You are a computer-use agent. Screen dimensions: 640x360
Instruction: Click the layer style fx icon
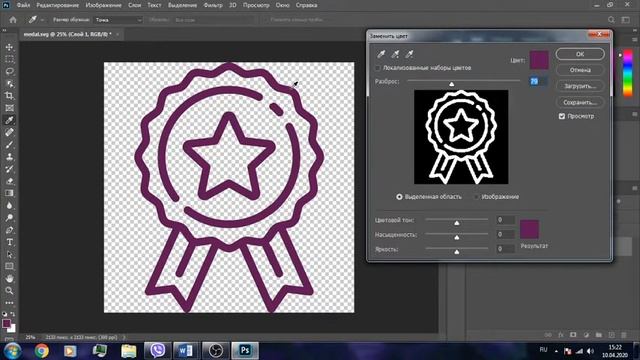click(561, 335)
